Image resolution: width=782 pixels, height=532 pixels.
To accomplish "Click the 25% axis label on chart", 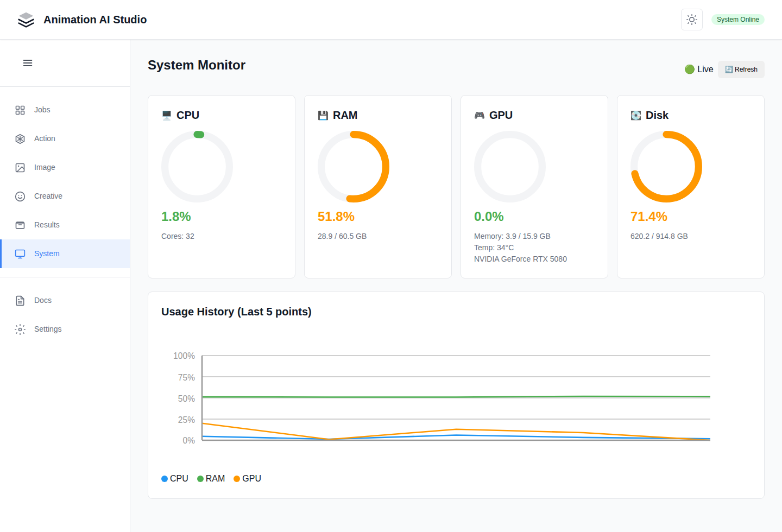I will (186, 420).
